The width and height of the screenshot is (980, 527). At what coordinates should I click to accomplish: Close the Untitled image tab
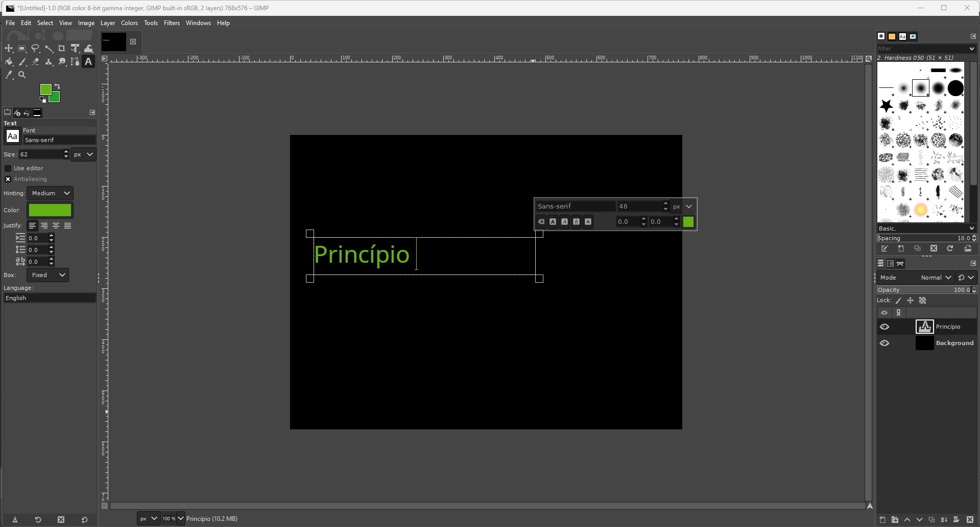point(133,42)
